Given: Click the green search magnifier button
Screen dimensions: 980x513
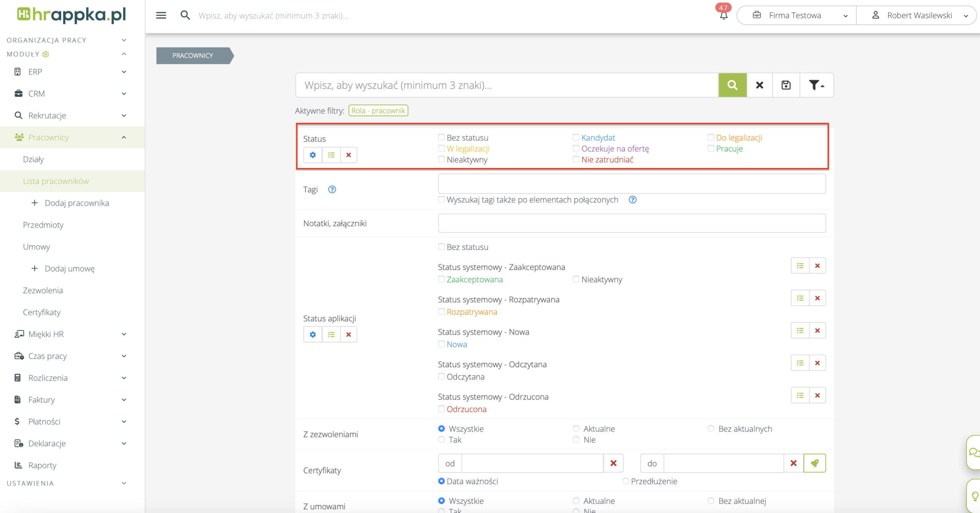Looking at the screenshot, I should tap(732, 85).
